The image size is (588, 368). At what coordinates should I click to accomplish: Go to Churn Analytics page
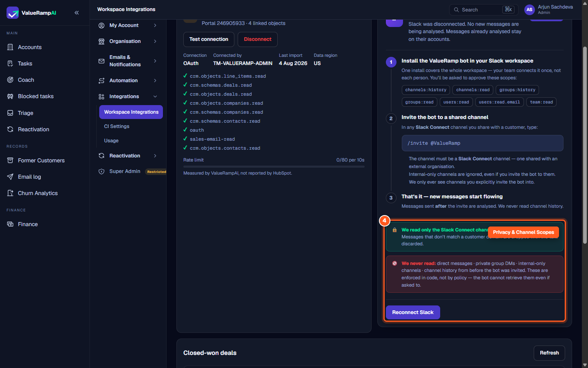point(38,193)
